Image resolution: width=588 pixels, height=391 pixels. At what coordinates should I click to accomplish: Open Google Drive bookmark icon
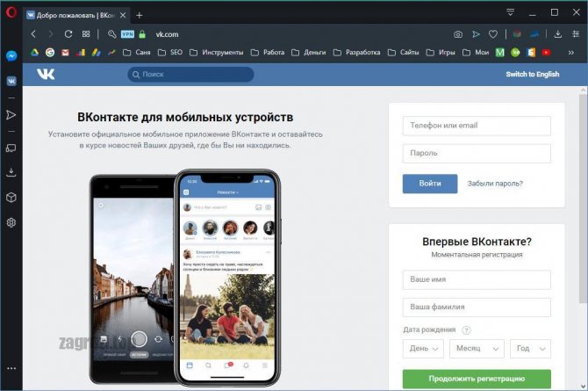35,53
